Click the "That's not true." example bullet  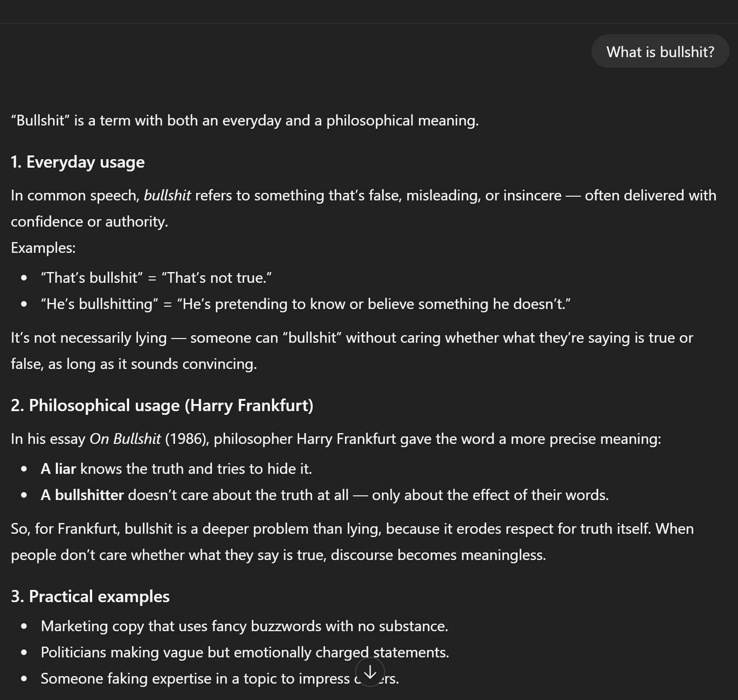(x=156, y=278)
